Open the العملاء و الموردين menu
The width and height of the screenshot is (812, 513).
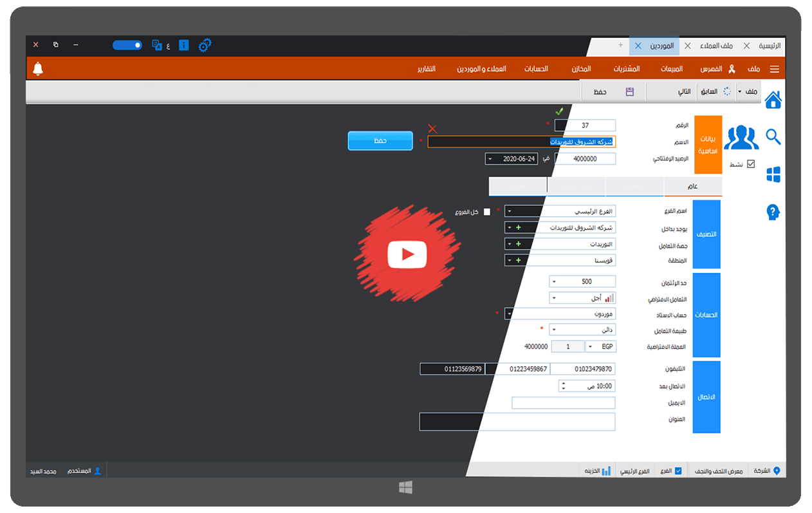482,69
